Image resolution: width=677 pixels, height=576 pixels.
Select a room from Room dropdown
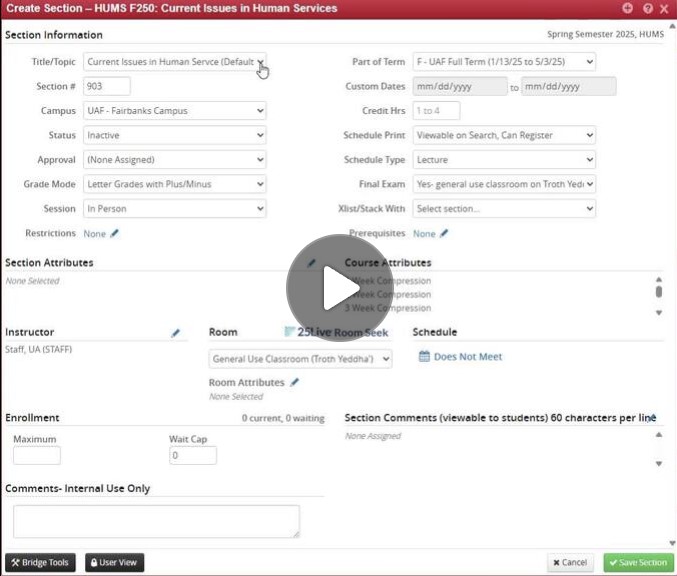(x=300, y=359)
